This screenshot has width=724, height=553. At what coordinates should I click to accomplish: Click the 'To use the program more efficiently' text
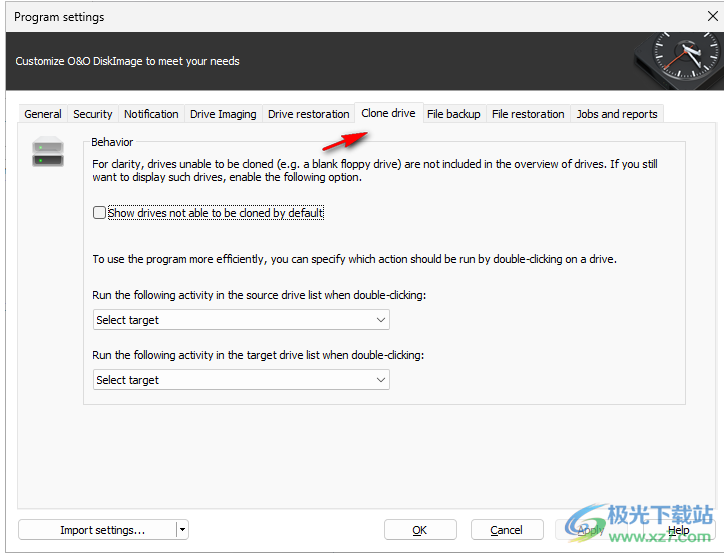355,259
